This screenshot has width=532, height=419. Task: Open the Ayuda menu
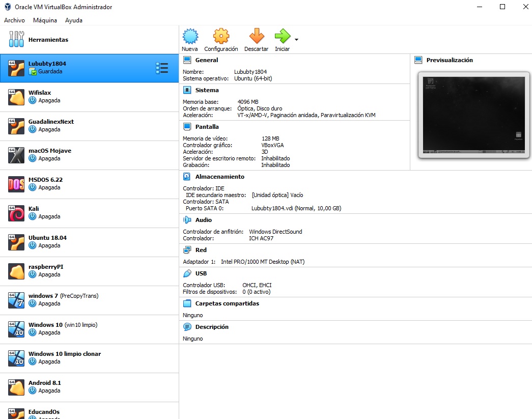tap(74, 20)
